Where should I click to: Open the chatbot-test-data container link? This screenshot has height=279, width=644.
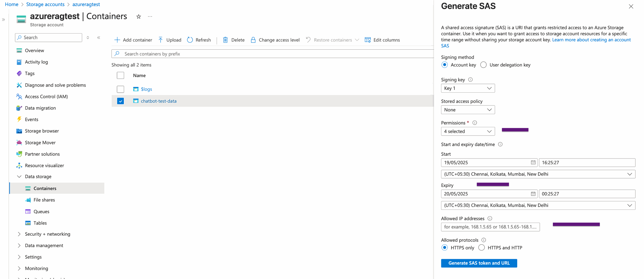click(x=158, y=101)
